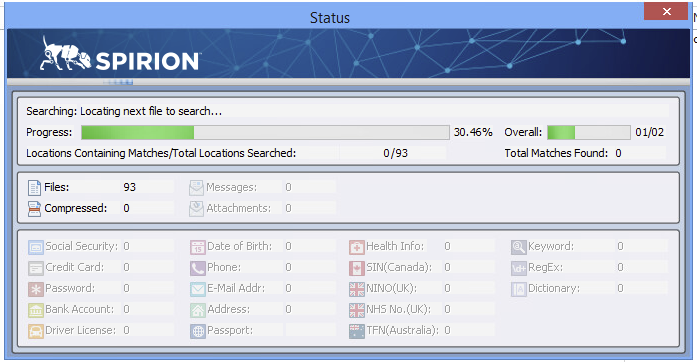Click the Spirion dog logo
Viewport: 697px width, 362px height.
(65, 54)
